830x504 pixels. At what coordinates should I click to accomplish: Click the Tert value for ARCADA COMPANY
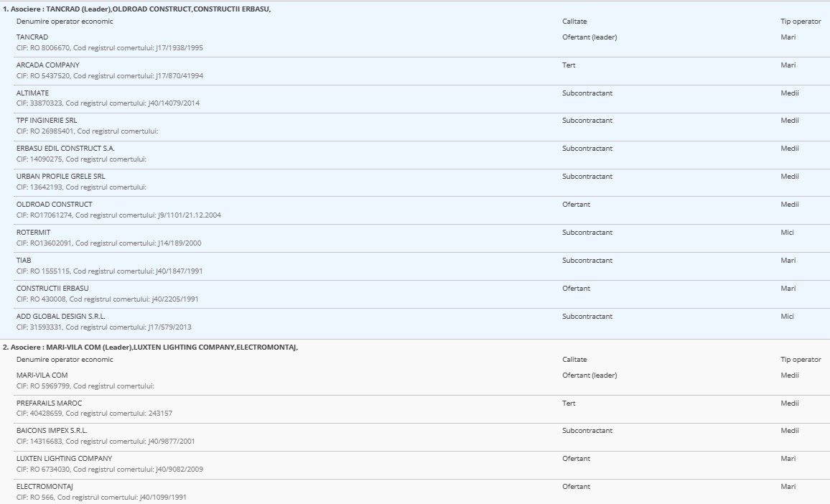[569, 65]
